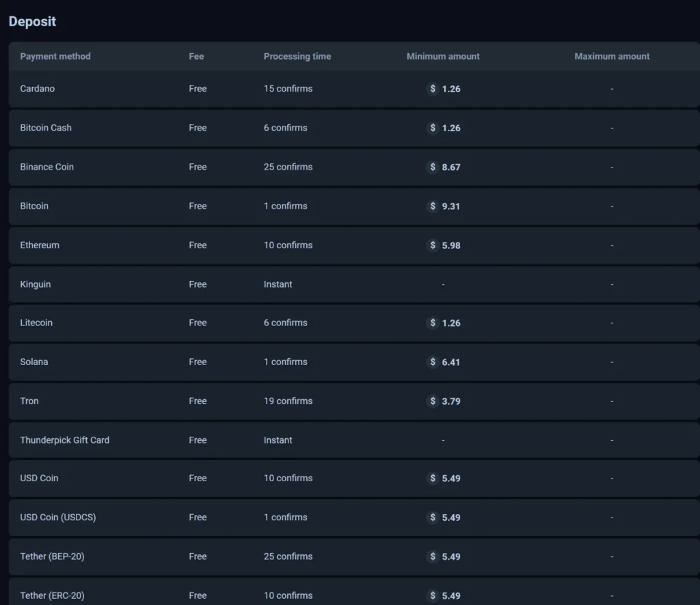700x605 pixels.
Task: Click the dollar icon in the Litecoin row
Action: click(x=433, y=323)
